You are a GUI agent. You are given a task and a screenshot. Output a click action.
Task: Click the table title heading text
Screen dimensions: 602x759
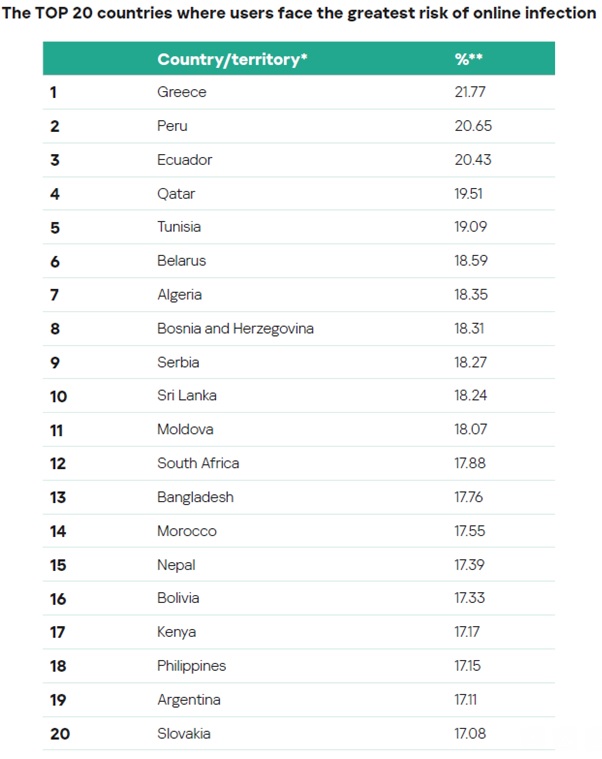tap(299, 13)
